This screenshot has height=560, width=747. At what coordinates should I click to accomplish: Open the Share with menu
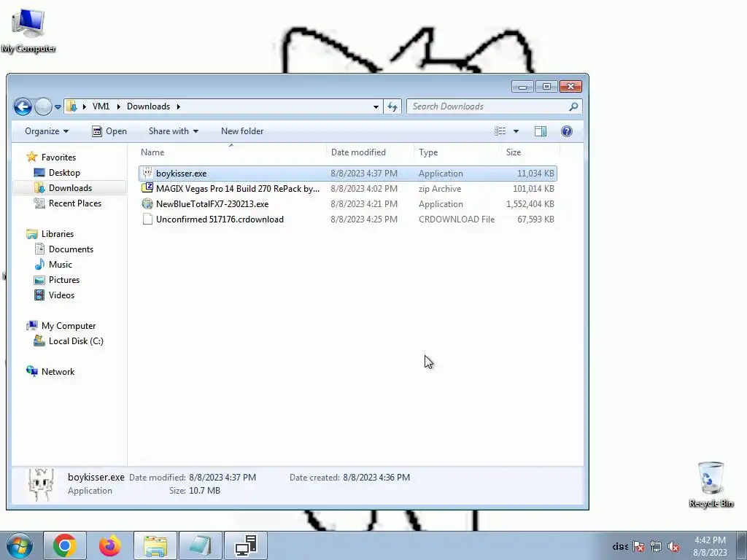[174, 131]
